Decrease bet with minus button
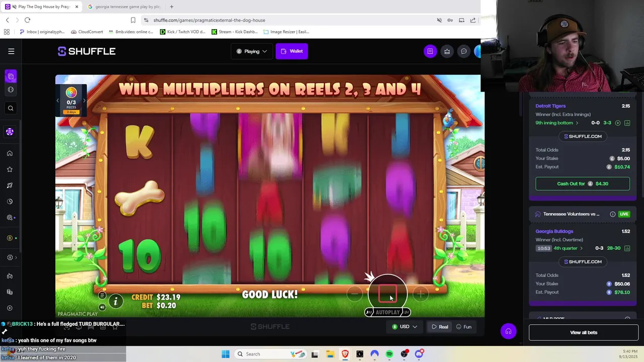Screen dimensions: 644x362 [354, 294]
